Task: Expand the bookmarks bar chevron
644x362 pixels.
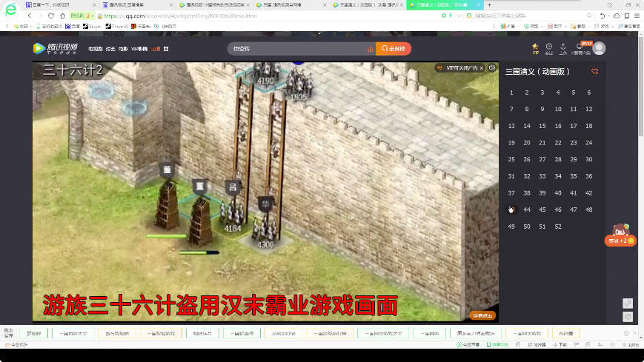Action: coord(6,26)
